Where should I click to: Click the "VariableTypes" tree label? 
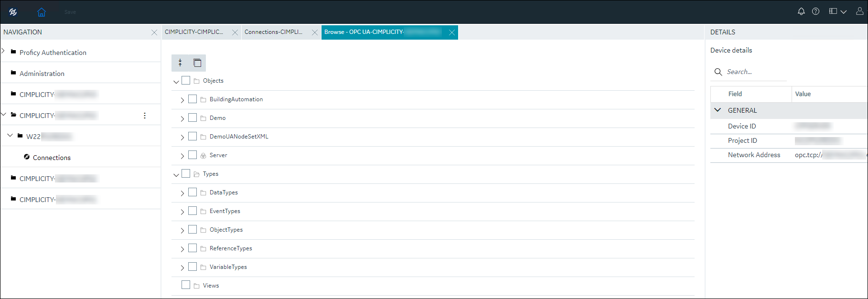228,267
